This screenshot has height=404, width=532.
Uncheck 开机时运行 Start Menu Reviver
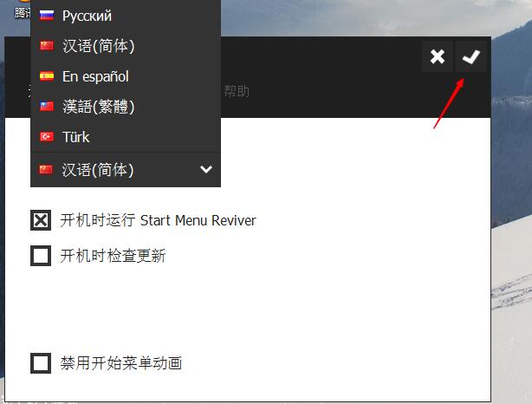pyautogui.click(x=41, y=220)
